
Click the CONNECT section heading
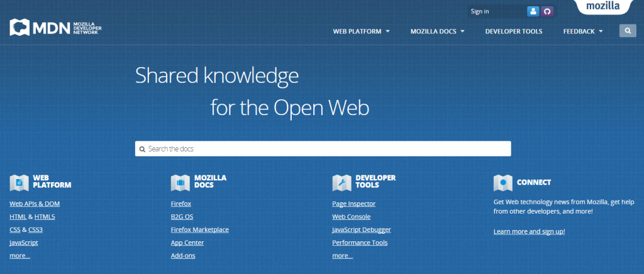534,182
